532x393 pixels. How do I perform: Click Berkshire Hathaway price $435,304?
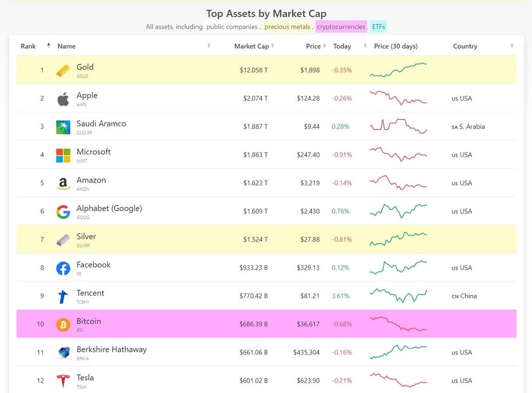click(307, 352)
